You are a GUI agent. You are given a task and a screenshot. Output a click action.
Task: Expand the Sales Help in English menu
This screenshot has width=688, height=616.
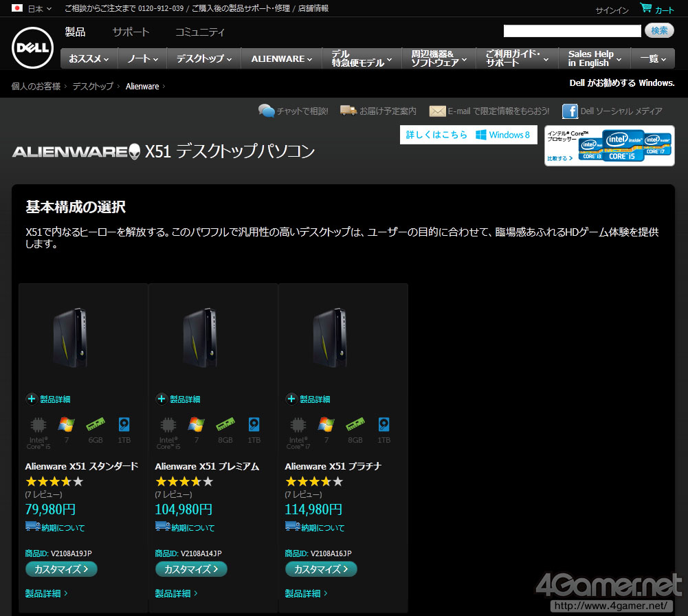click(x=595, y=59)
